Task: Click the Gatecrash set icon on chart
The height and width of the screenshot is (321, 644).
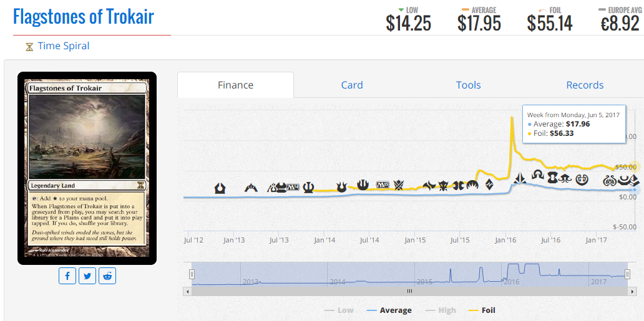Action: click(251, 188)
